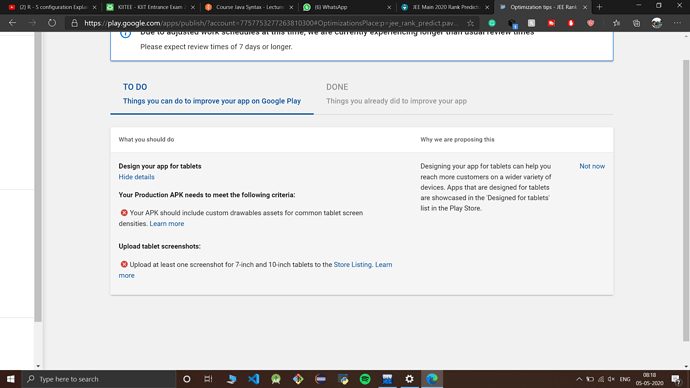The image size is (690, 388).
Task: Open the TO DO section
Action: tap(212, 94)
